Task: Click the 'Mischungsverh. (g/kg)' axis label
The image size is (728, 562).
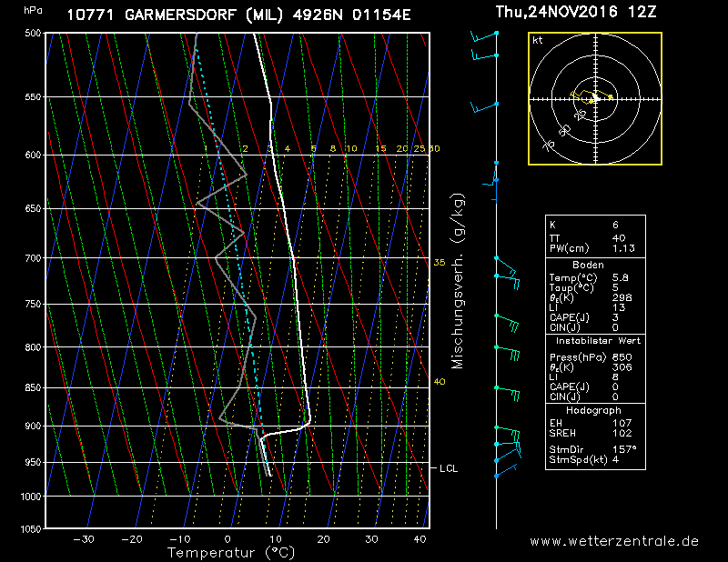Action: [458, 281]
